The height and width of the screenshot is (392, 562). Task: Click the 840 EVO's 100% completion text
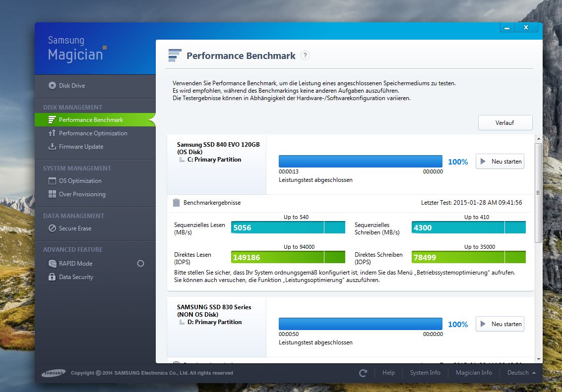pos(458,162)
